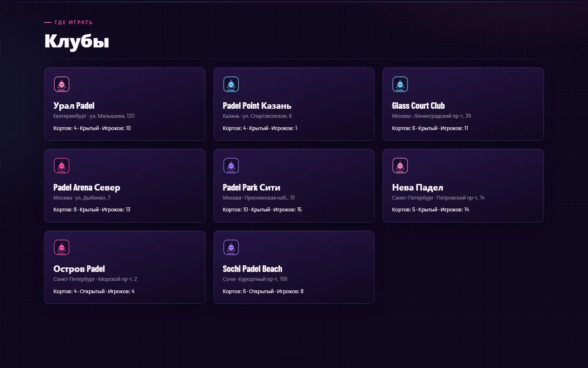The height and width of the screenshot is (368, 588).
Task: Click the Остров Padel logo icon
Action: click(62, 247)
